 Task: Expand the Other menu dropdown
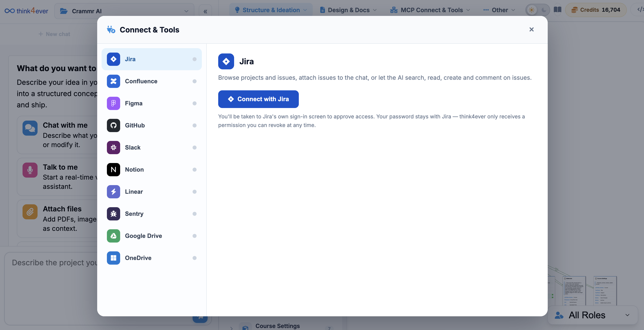pyautogui.click(x=499, y=10)
